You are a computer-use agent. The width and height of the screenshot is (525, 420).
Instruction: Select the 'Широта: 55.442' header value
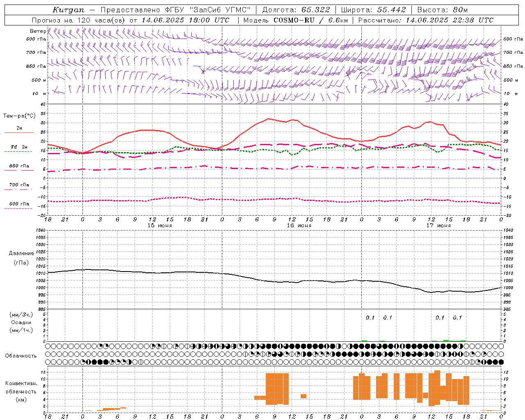pos(374,10)
